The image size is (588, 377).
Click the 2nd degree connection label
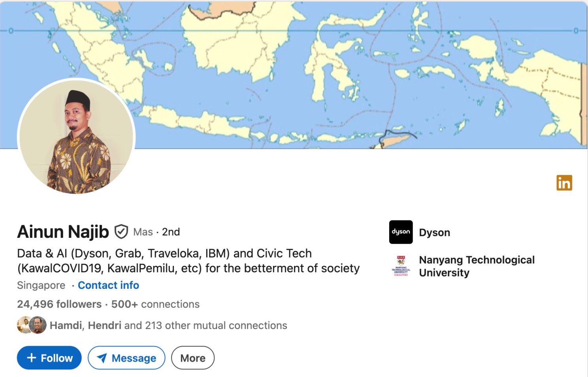point(171,232)
